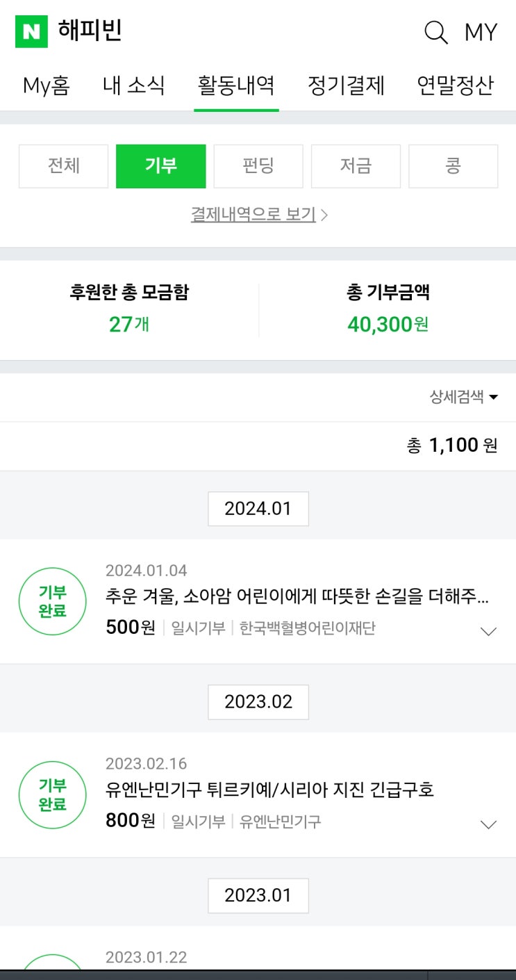Image resolution: width=516 pixels, height=980 pixels.
Task: Open the 내 소식 tab
Action: (x=134, y=85)
